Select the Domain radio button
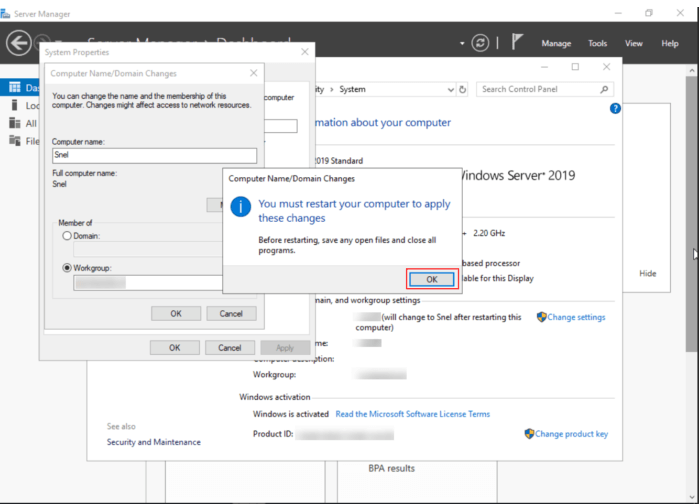Screen dimensions: 700x504 [x=67, y=236]
